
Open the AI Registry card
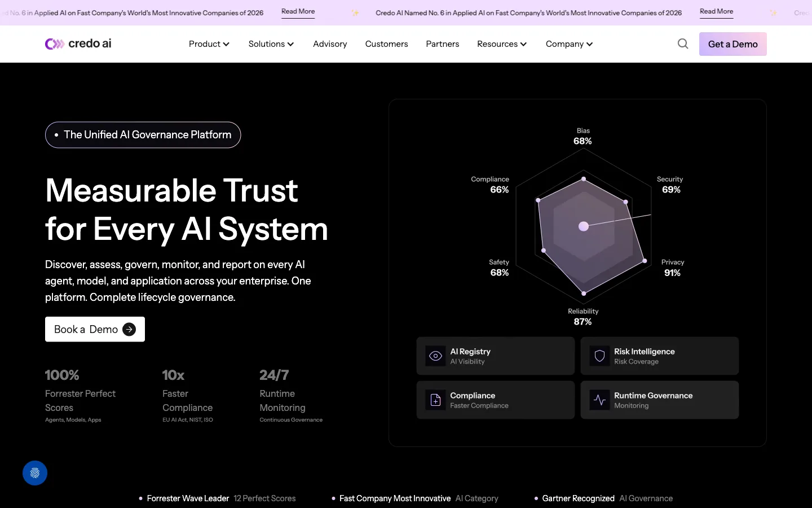(x=495, y=356)
